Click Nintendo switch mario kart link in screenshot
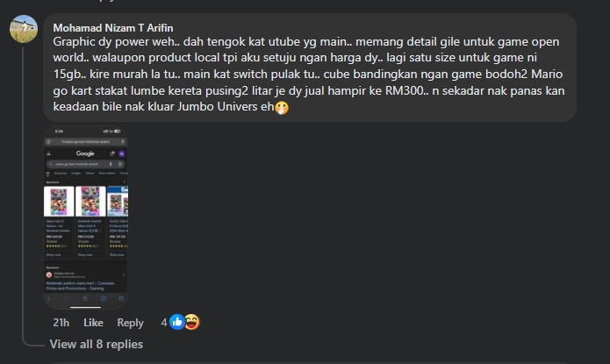Screen dimensions: 610x364 [80, 286]
